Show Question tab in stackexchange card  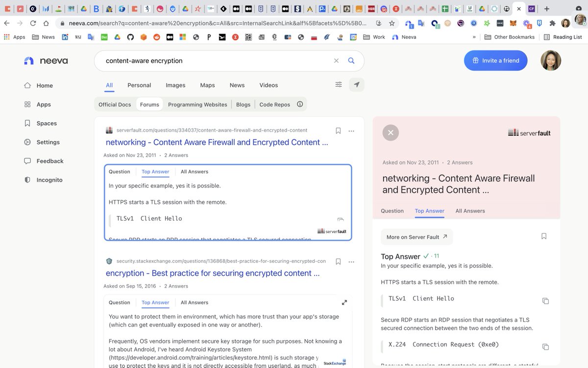click(120, 303)
